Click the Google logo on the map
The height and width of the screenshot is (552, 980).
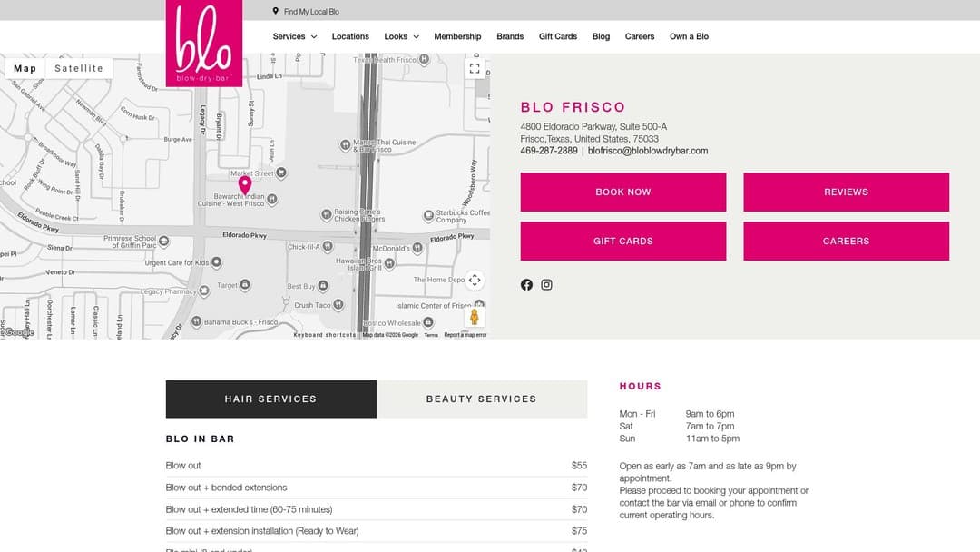click(x=19, y=332)
